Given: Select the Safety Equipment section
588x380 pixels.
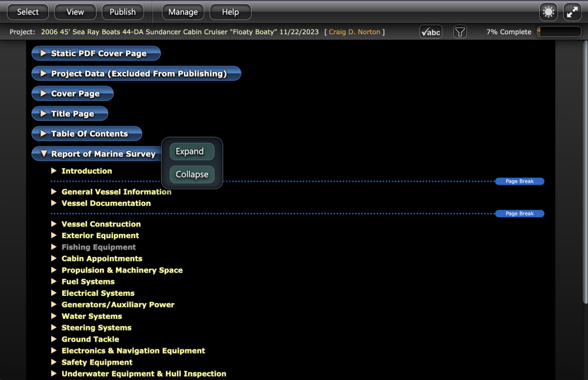Looking at the screenshot, I should (x=96, y=362).
